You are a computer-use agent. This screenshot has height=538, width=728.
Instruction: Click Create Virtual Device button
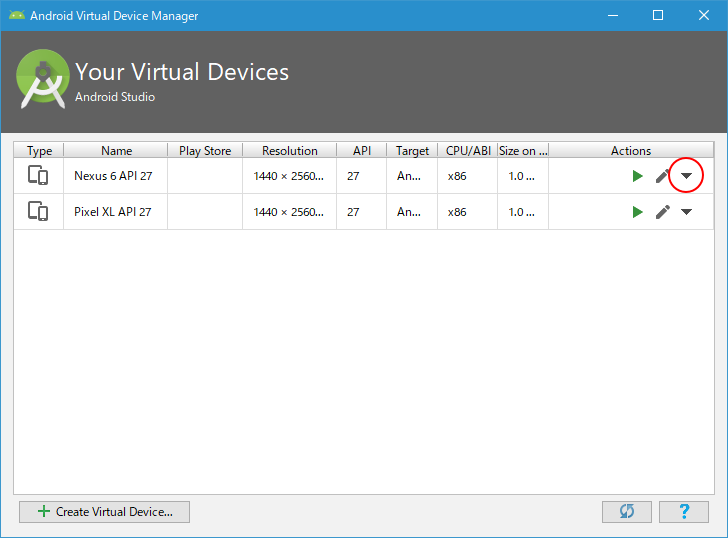(104, 512)
